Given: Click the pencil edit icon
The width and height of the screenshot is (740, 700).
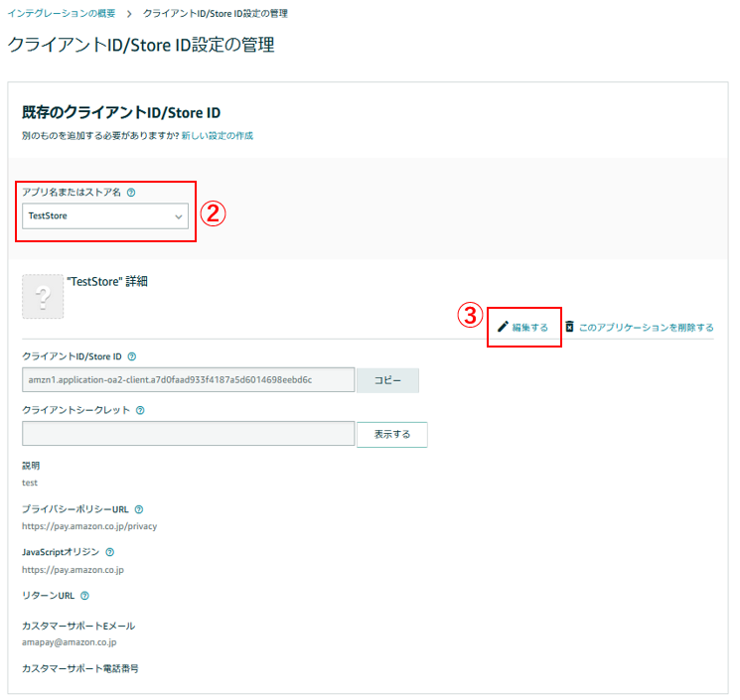Looking at the screenshot, I should coord(503,327).
